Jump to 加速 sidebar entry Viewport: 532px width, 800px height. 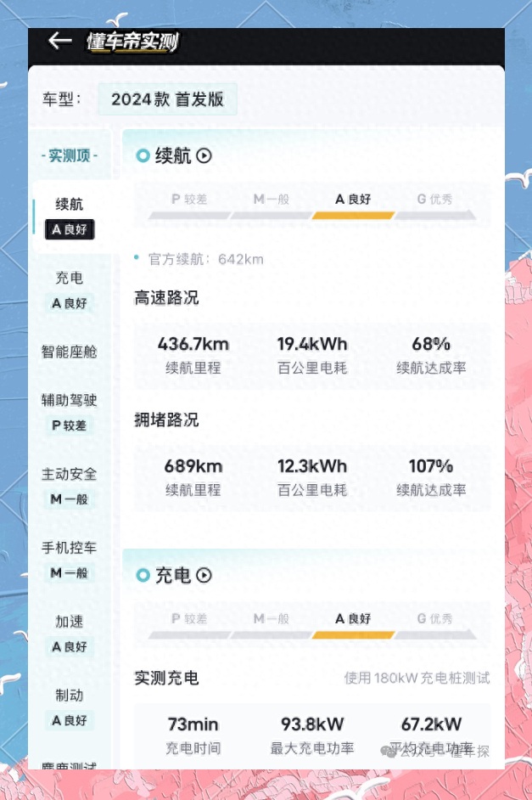coord(70,634)
